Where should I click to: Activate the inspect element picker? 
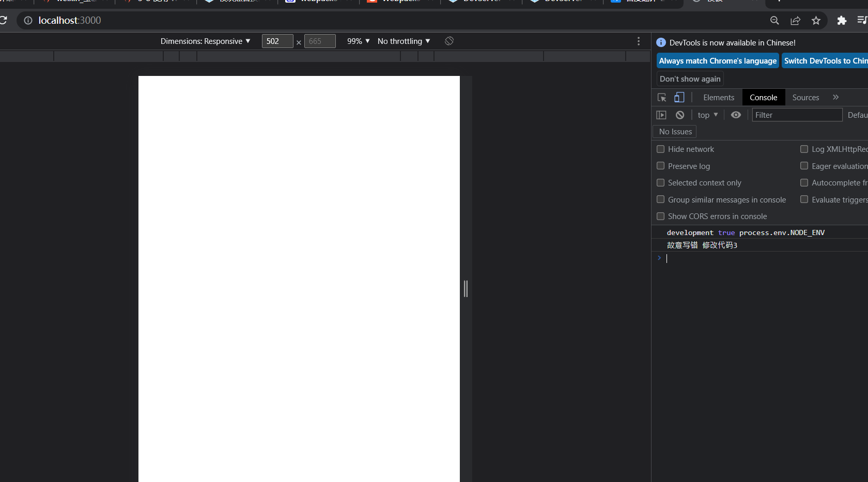point(662,97)
